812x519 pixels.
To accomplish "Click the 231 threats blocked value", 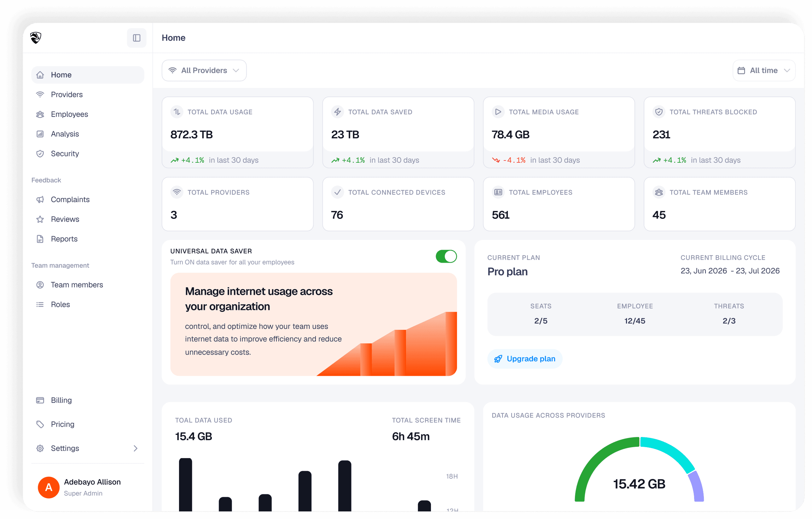I will click(661, 135).
